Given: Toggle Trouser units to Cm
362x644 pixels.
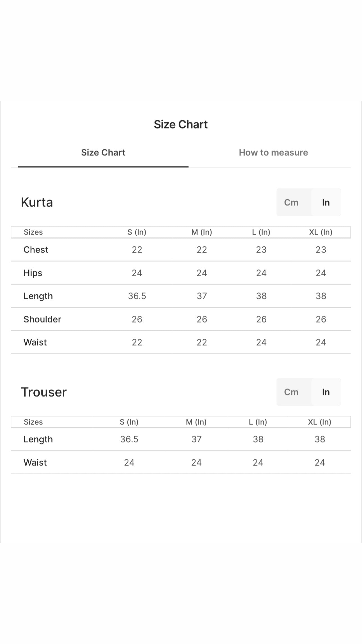Looking at the screenshot, I should (291, 392).
